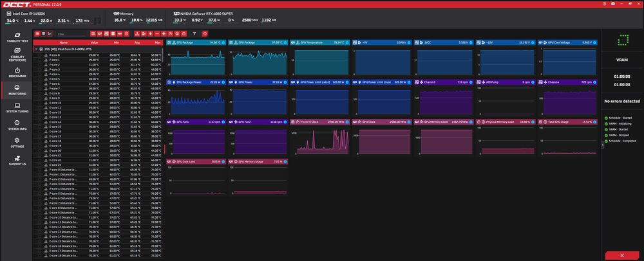Collapse the right status panel arrow

tap(603, 145)
